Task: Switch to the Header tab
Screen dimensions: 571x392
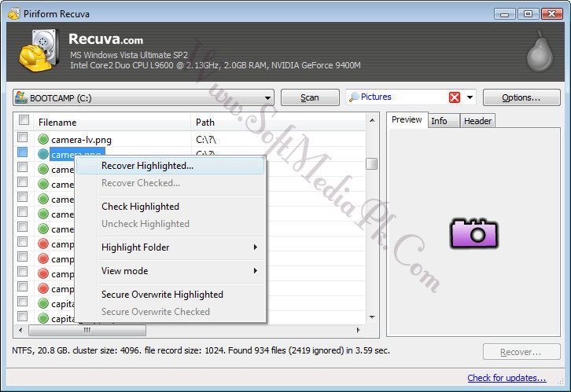Action: (x=477, y=121)
